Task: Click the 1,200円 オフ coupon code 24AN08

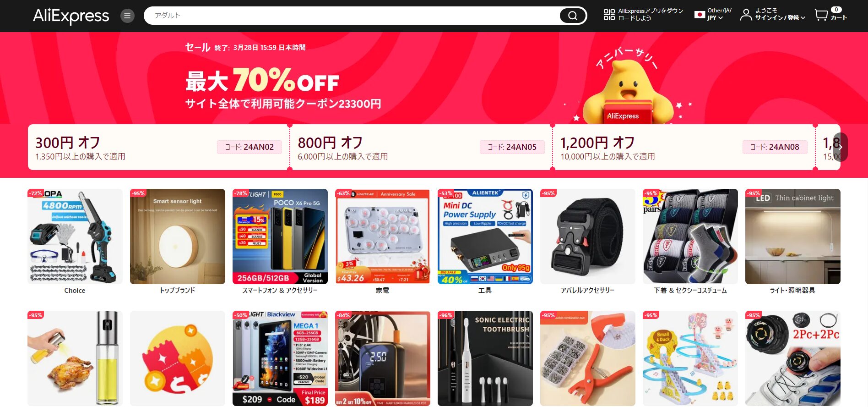Action: [x=775, y=147]
